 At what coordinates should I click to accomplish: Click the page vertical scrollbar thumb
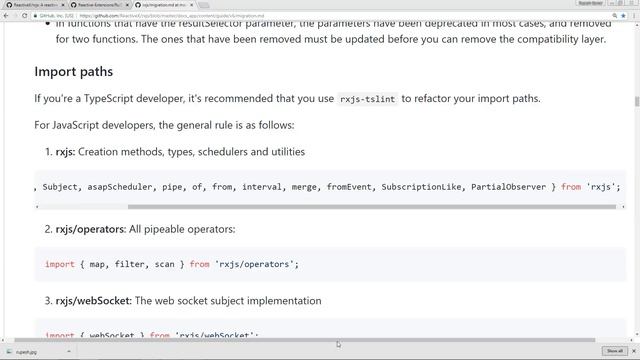click(637, 101)
